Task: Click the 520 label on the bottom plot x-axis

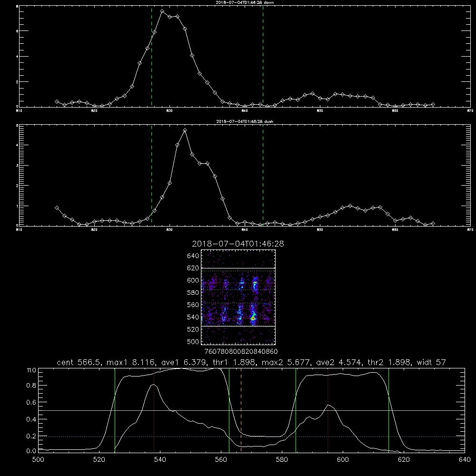Action: click(99, 460)
